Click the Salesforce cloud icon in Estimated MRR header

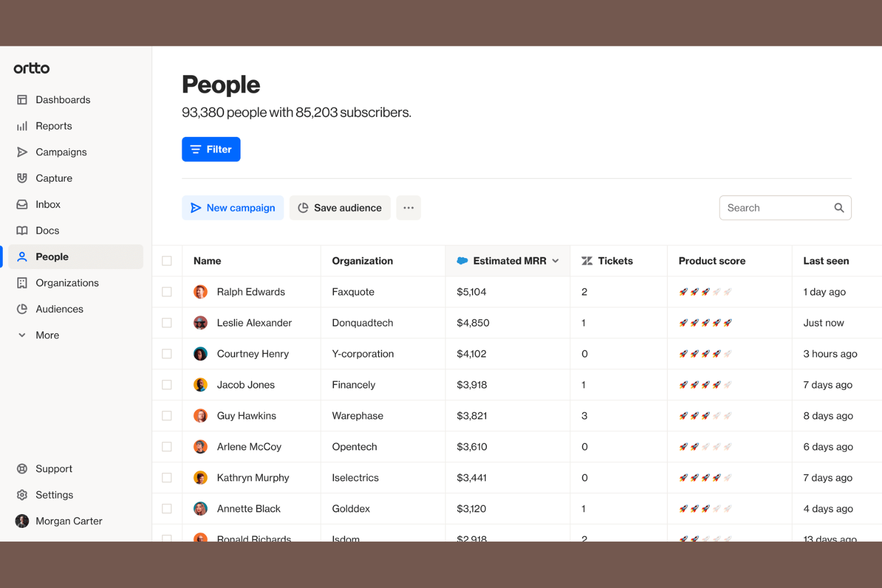click(462, 261)
